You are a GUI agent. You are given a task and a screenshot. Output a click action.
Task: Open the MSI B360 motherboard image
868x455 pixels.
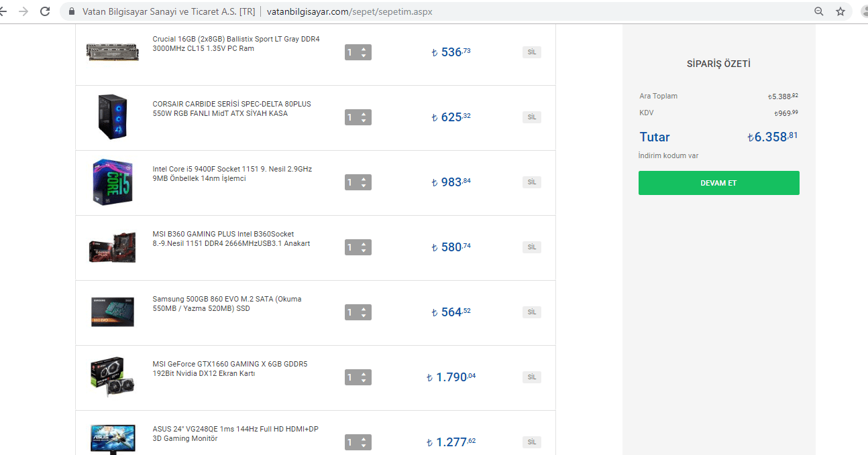click(112, 247)
